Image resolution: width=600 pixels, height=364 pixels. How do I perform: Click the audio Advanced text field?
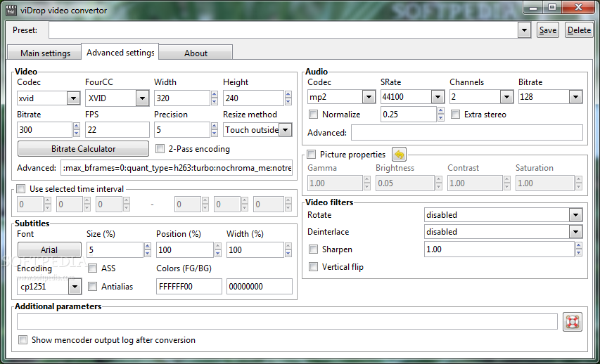(x=467, y=133)
